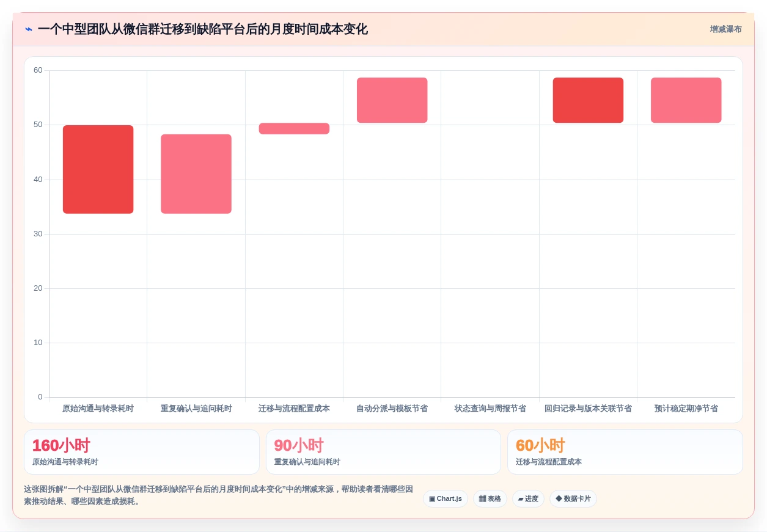Click the y-axis value 30
767x532 pixels.
tap(38, 234)
